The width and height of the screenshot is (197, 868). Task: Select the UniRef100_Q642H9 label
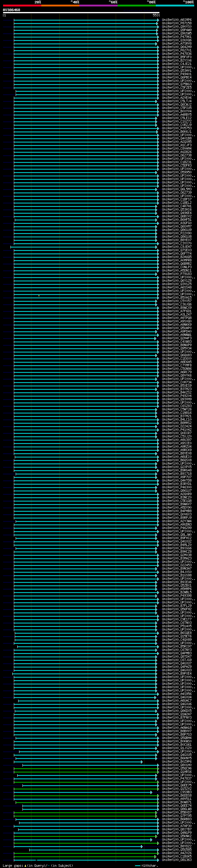tap(177, 47)
